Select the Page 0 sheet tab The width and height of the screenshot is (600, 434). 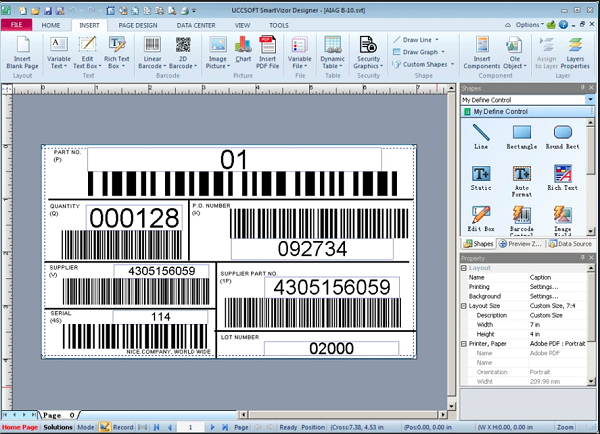click(59, 415)
